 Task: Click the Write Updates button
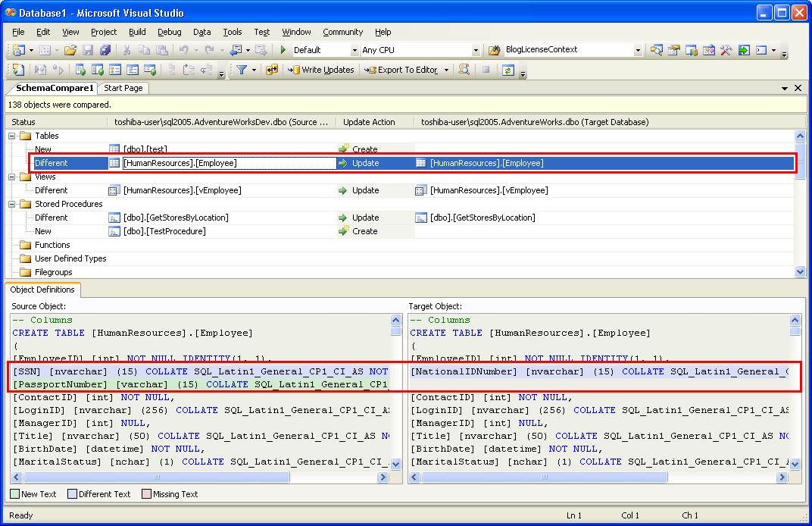320,70
